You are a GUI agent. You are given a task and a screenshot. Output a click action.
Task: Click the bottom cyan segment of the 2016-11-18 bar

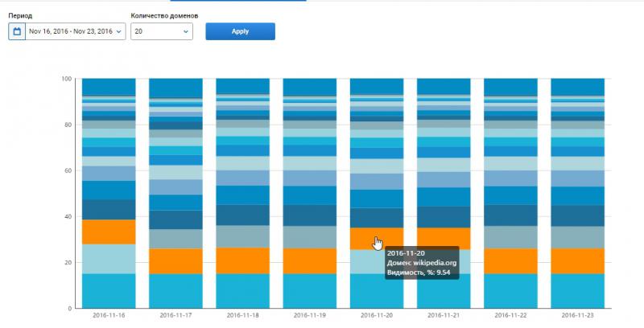(242, 290)
